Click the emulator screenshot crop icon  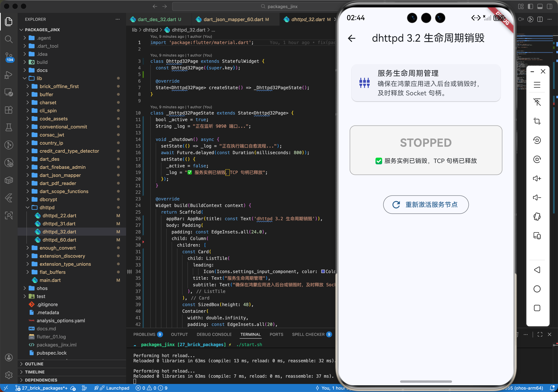[x=537, y=121]
